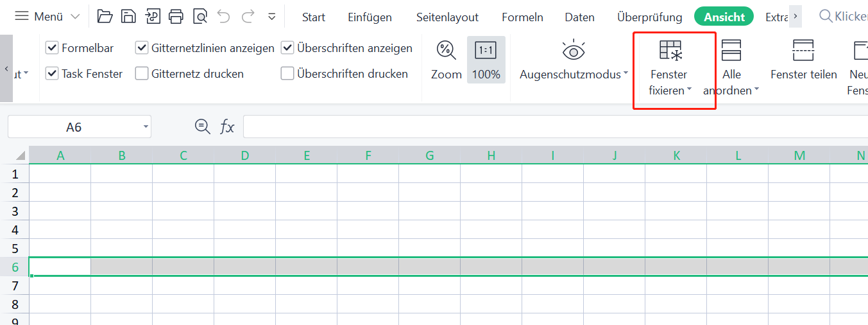Viewport: 868px width, 325px height.
Task: Enable Augenschutzmodus eye icon
Action: click(x=573, y=51)
